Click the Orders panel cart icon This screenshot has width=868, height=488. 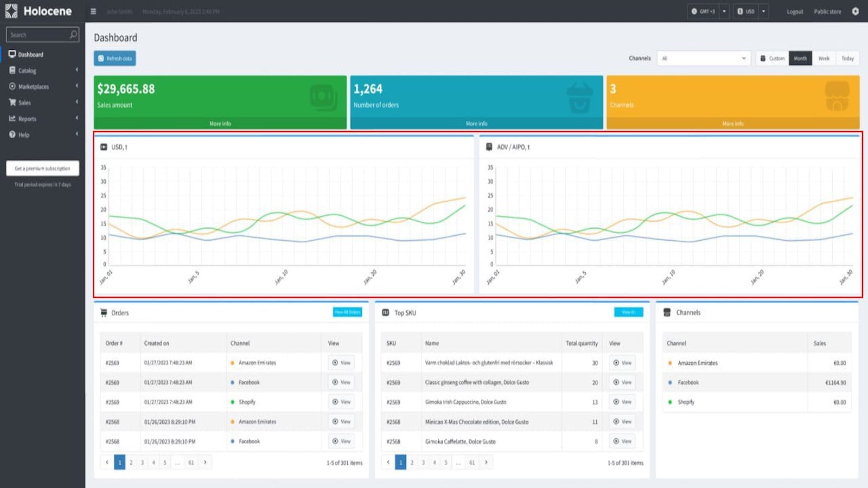coord(104,313)
